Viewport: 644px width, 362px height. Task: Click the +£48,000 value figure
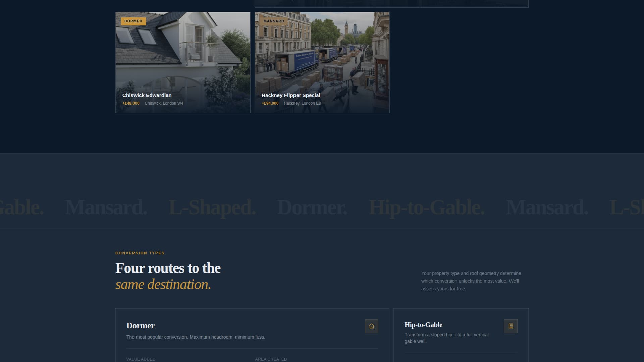tap(131, 103)
